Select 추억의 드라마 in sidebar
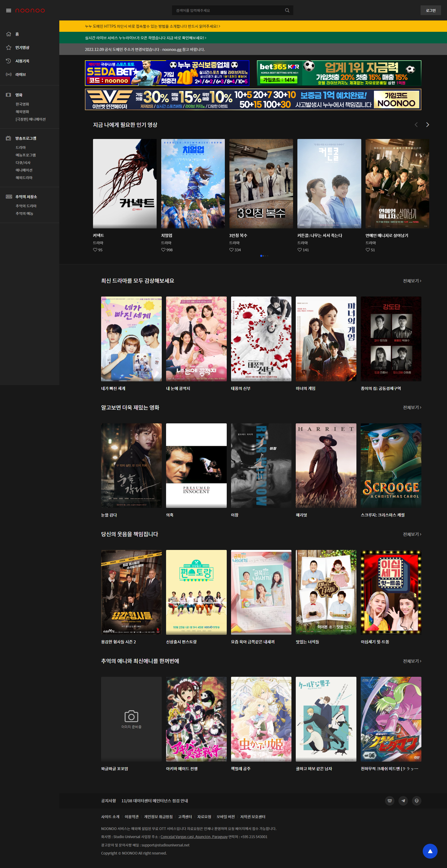The image size is (447, 868). point(26,206)
